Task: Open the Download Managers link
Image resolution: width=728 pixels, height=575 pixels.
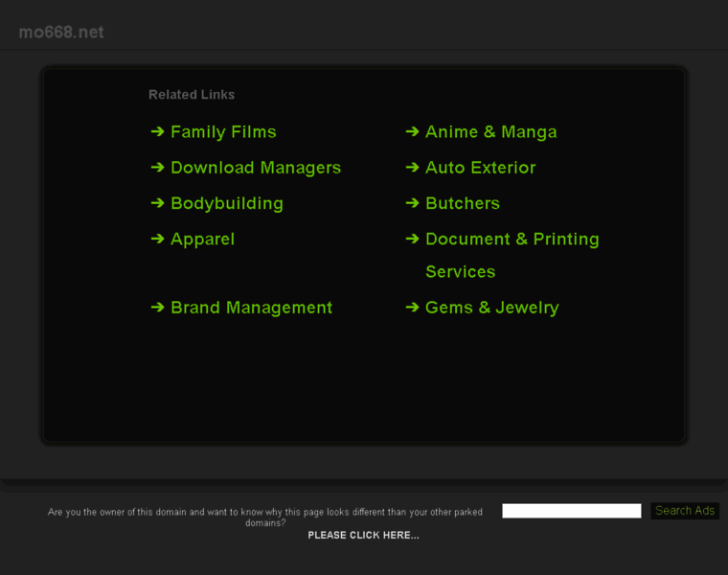Action: click(x=256, y=168)
